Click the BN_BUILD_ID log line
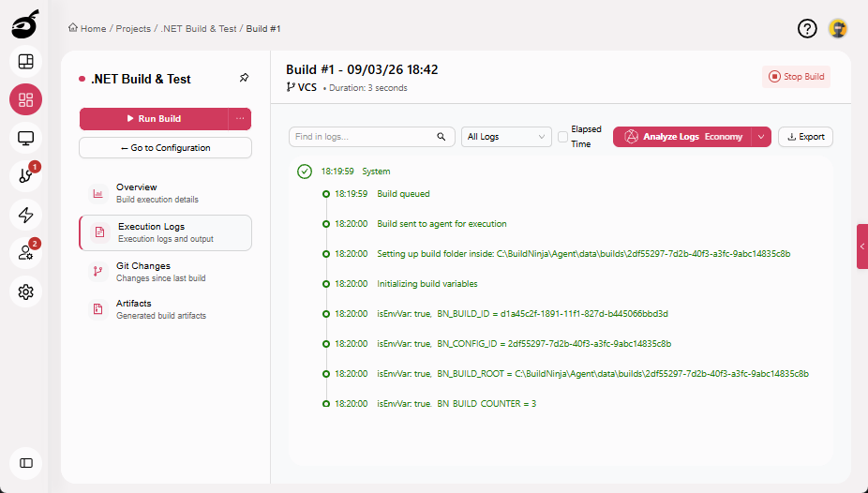The width and height of the screenshot is (868, 493). coord(522,313)
